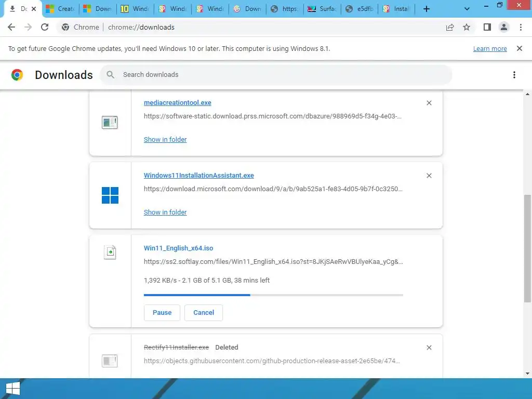Click the search magnifier icon

110,75
